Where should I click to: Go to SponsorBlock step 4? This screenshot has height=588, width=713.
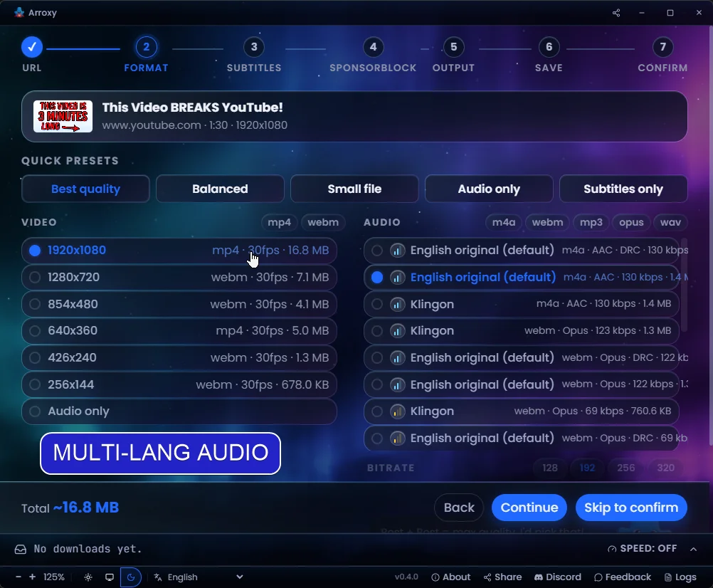pyautogui.click(x=373, y=55)
